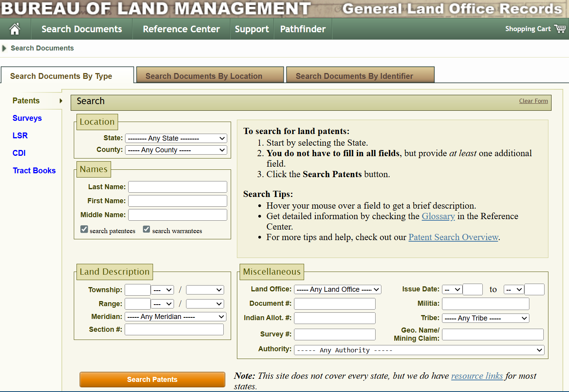Open the Land Office dropdown
Image resolution: width=569 pixels, height=392 pixels.
(338, 289)
